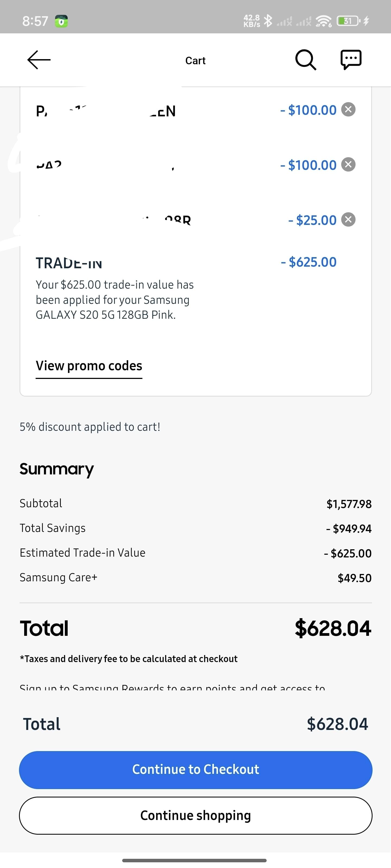Remove the $25.00 promo code
Screen dimensions: 391x868
tap(348, 220)
